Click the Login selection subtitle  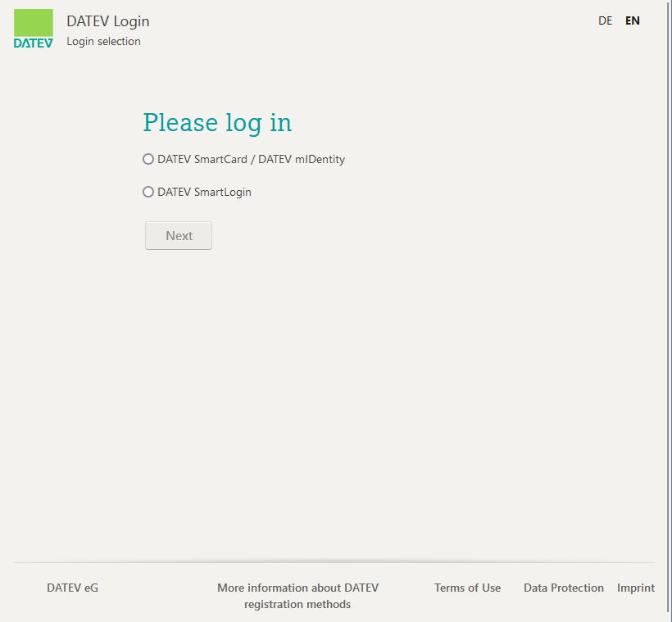103,41
